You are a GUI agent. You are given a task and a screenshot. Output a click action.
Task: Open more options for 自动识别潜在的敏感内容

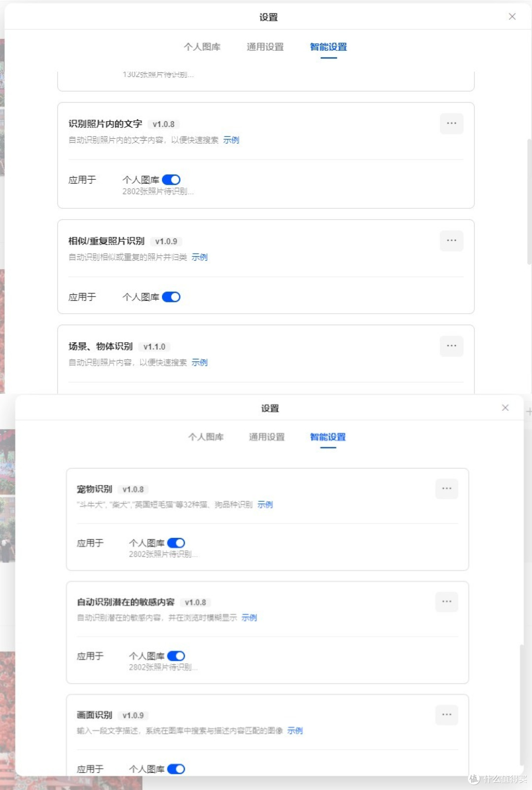point(447,602)
